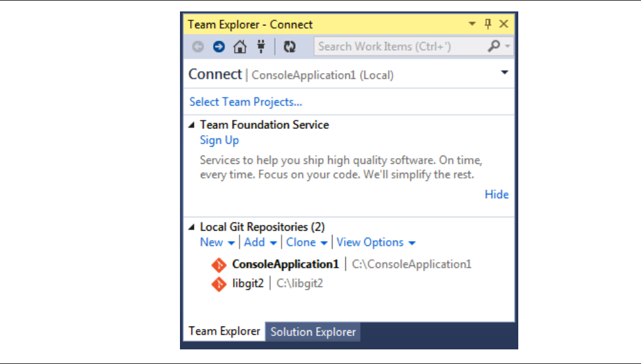
Task: Collapse the Local Git Repositories section
Action: (x=192, y=227)
